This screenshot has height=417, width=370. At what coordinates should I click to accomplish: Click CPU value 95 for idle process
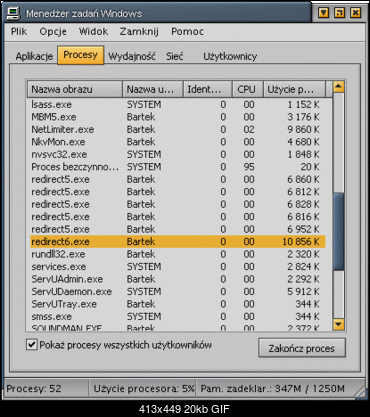click(x=249, y=167)
